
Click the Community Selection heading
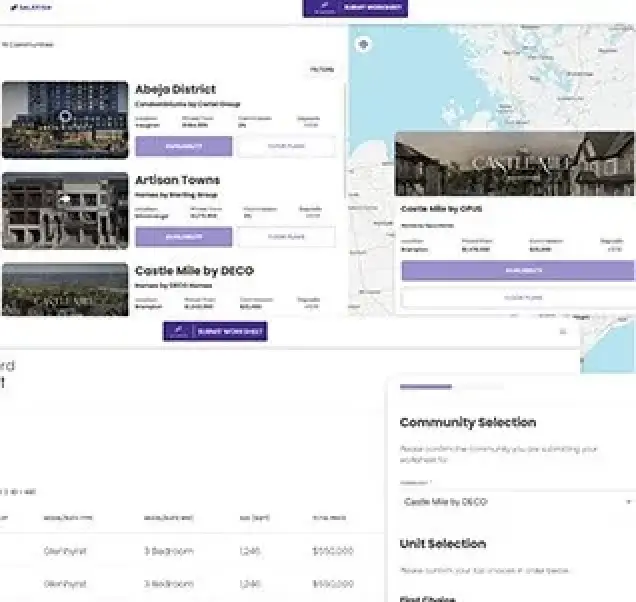click(468, 423)
